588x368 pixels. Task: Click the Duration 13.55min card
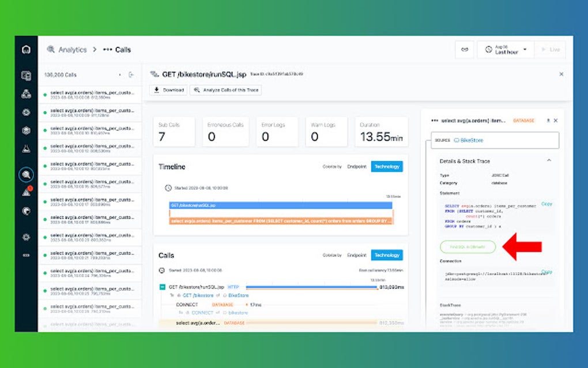coord(382,132)
